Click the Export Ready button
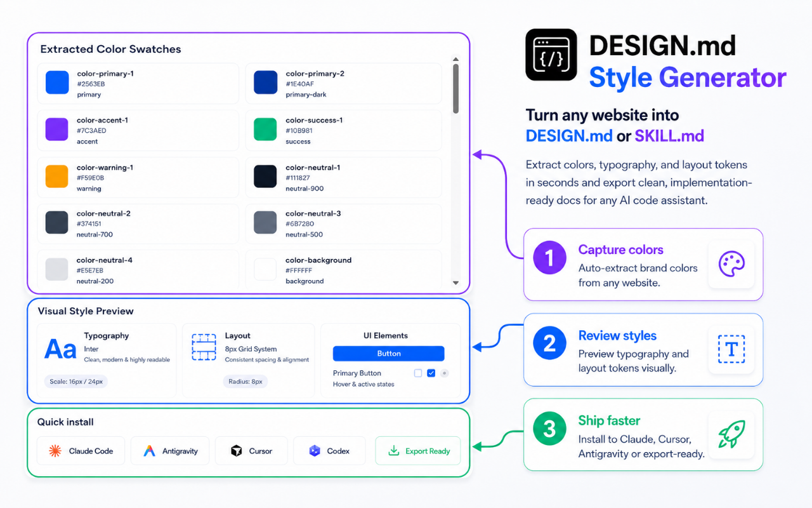This screenshot has height=508, width=812. click(x=418, y=451)
